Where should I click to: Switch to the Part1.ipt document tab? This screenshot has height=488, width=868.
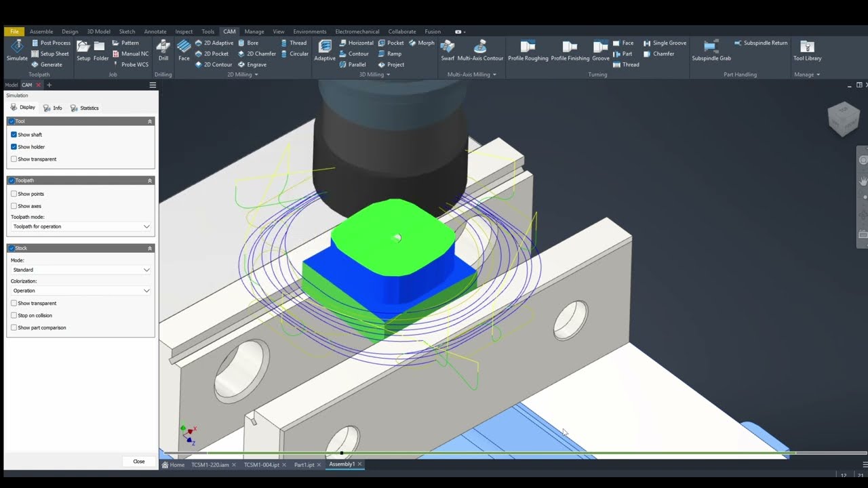click(304, 465)
